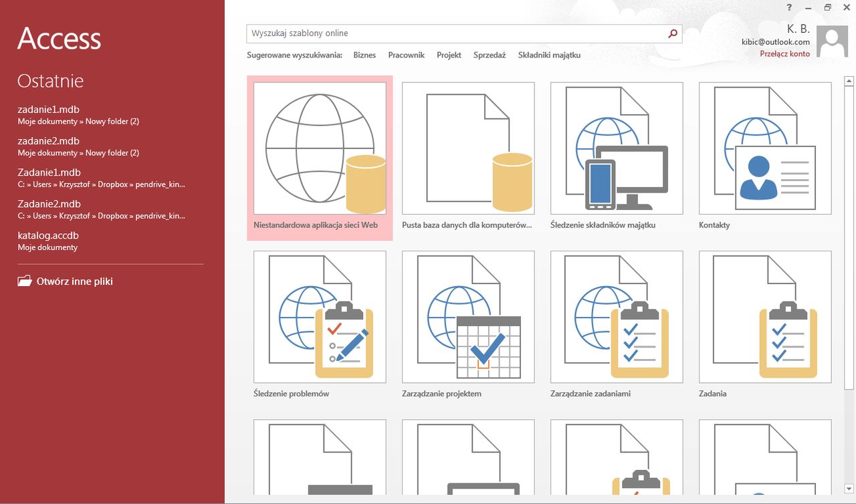Screen dimensions: 856x504
Task: Click the Śledzenie problemów caption text
Action: coord(292,394)
